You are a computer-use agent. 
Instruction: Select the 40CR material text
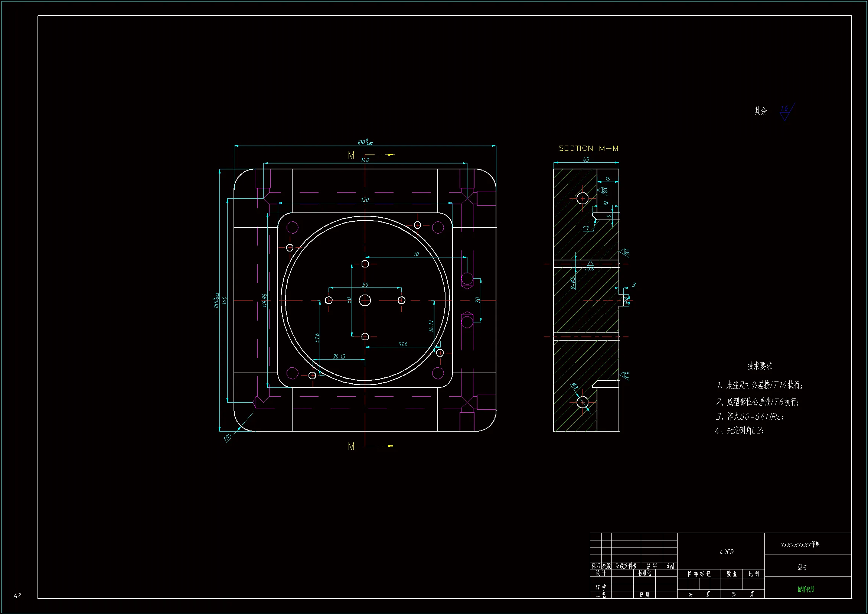tap(727, 552)
